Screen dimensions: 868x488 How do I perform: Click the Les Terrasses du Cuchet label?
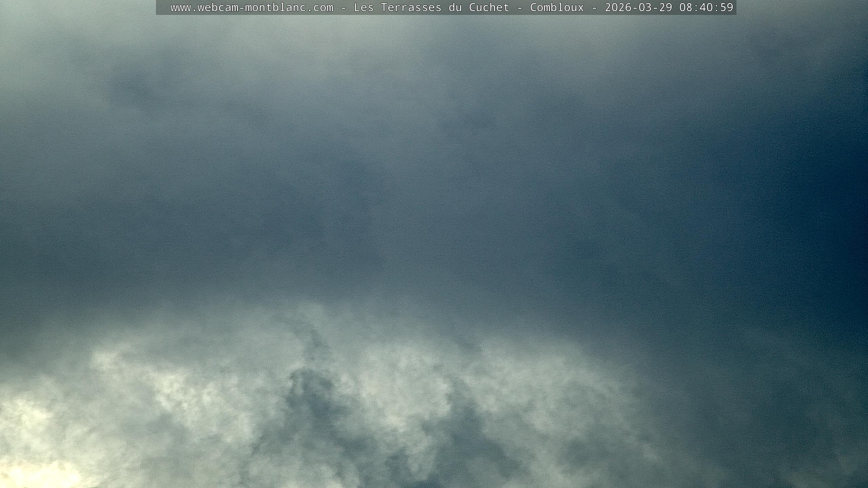pos(431,7)
